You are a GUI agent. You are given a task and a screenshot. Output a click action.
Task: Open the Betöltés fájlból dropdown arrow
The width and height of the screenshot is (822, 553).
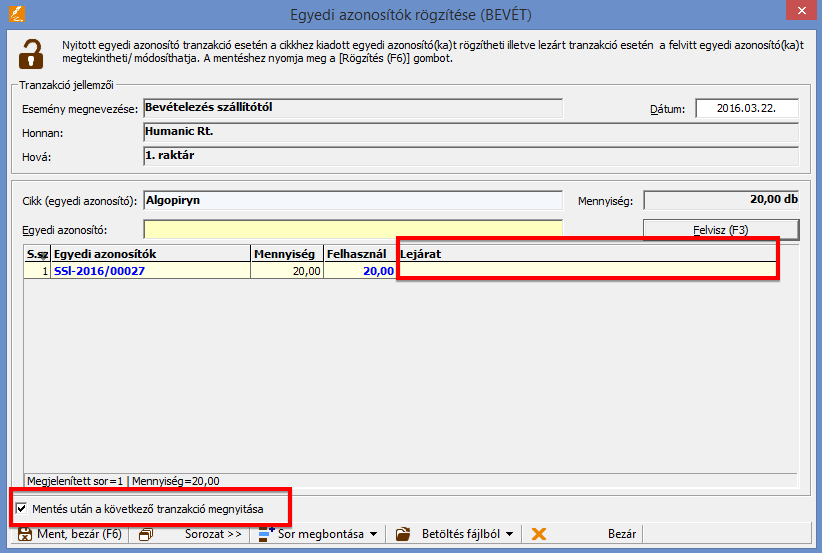coord(509,534)
